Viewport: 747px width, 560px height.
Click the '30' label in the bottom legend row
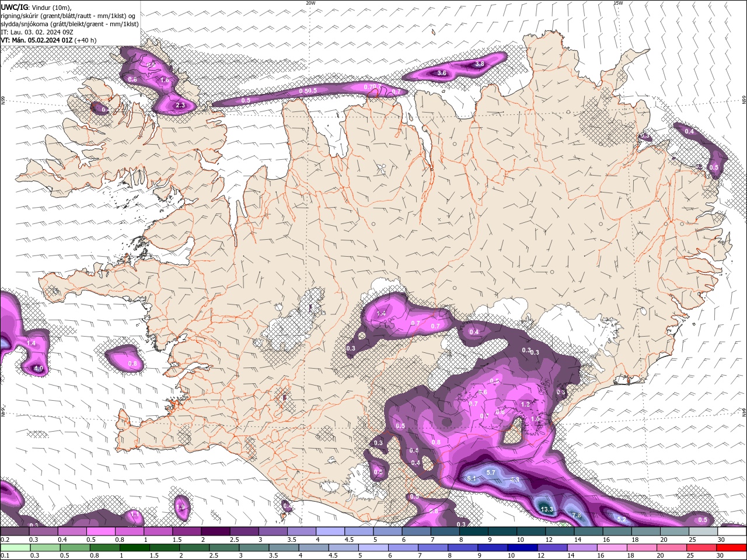click(x=720, y=555)
